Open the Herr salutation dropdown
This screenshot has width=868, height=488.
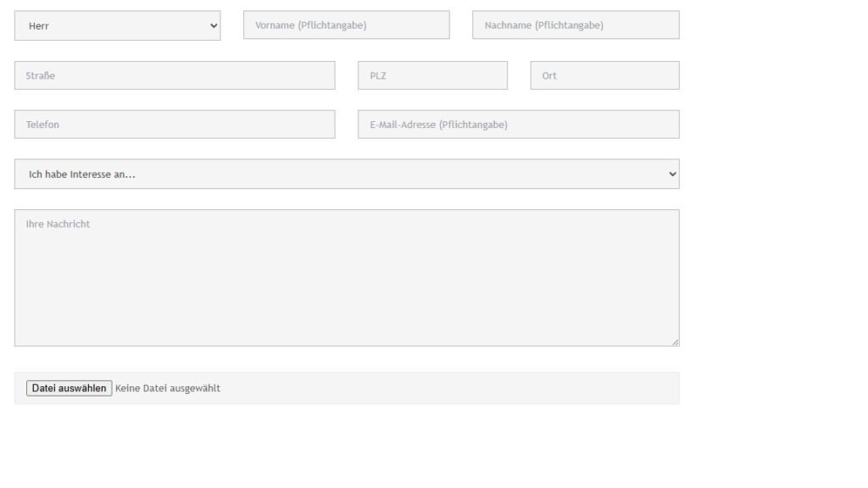[x=117, y=25]
